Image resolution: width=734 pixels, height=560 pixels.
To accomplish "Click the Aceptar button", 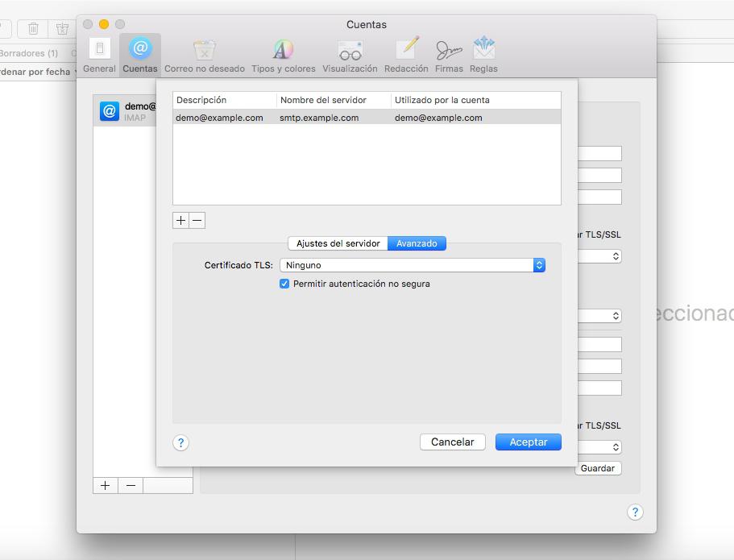I will 528,442.
